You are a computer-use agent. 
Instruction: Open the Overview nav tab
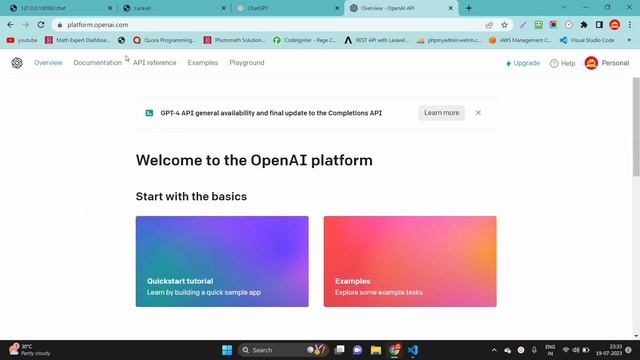pyautogui.click(x=48, y=63)
